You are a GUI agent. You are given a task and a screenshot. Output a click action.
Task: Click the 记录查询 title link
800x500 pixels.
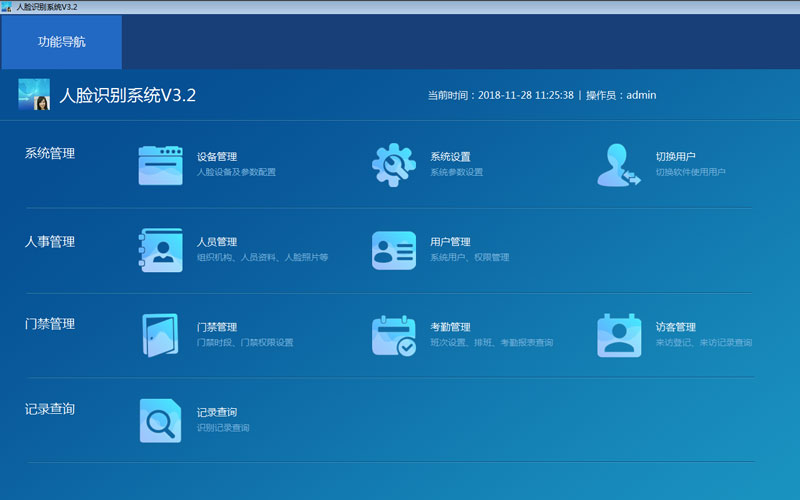(x=217, y=412)
